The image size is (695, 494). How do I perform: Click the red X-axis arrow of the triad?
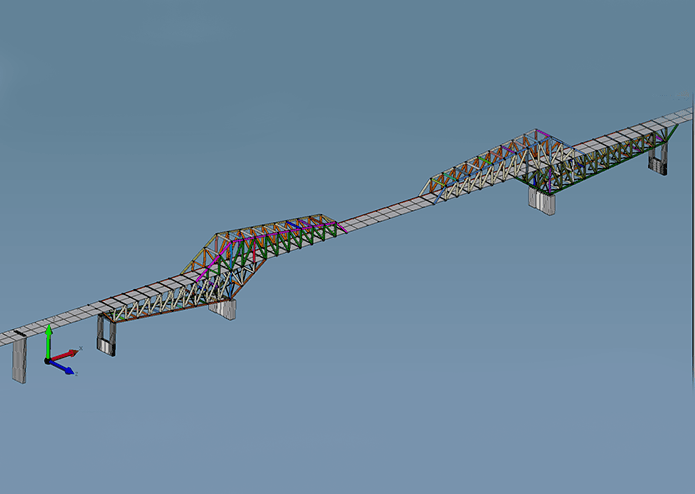pos(64,355)
